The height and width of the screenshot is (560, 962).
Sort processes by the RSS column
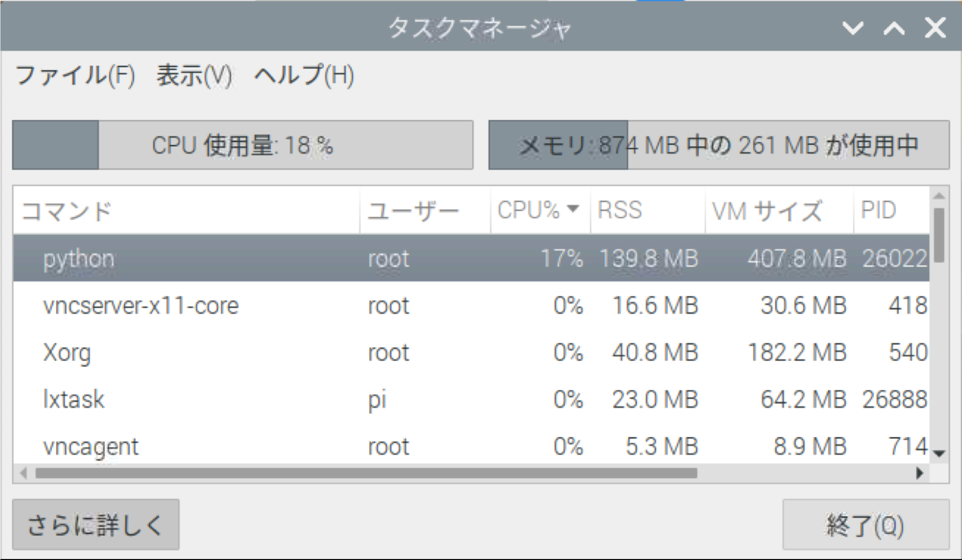(619, 210)
